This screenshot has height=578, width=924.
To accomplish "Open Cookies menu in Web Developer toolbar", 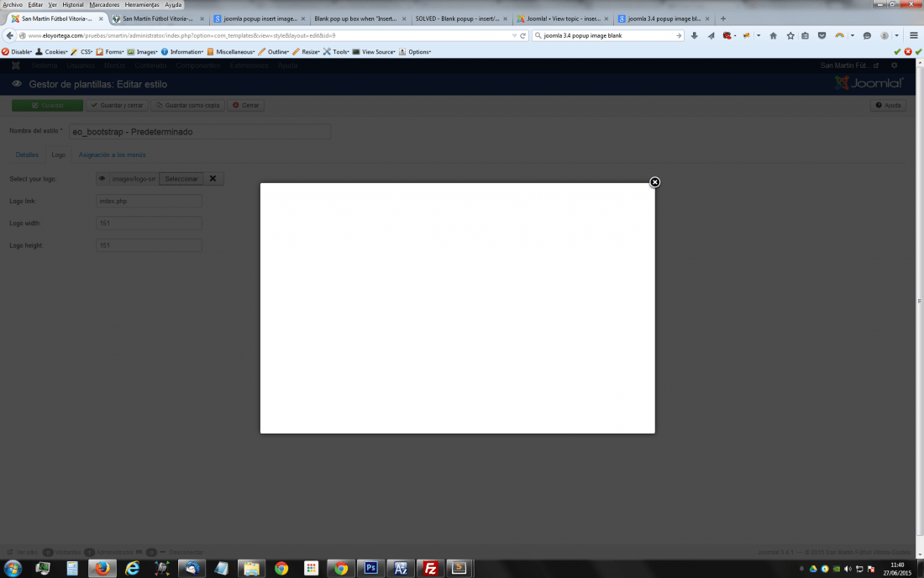I will pos(51,52).
